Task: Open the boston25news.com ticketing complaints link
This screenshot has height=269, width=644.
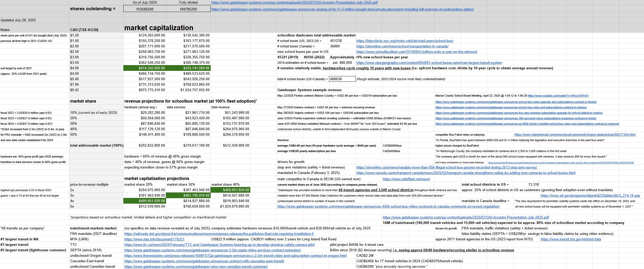Action: (561, 162)
